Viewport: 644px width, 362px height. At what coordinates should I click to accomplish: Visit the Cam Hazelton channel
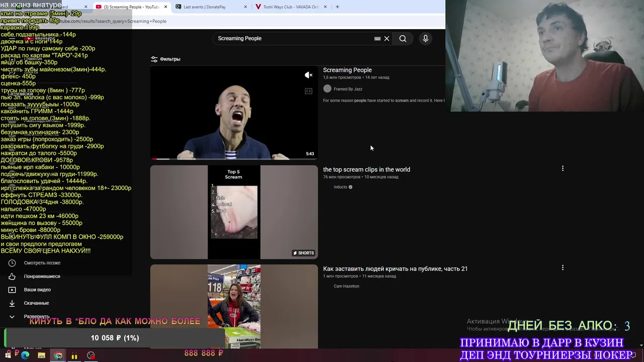coord(346,286)
